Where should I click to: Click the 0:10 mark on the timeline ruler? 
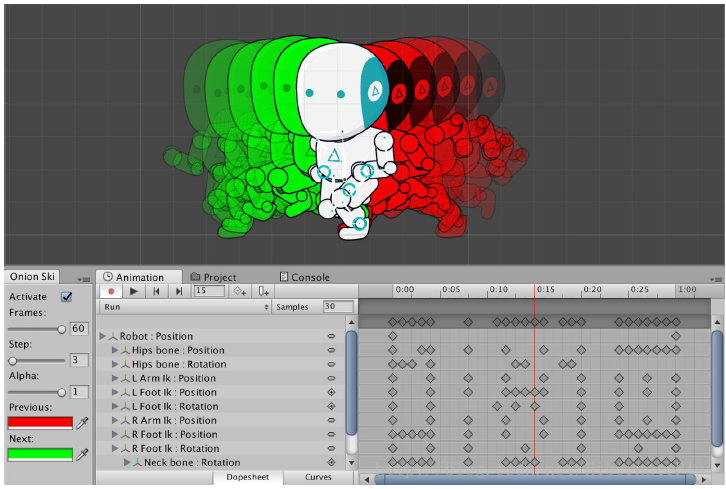point(499,289)
